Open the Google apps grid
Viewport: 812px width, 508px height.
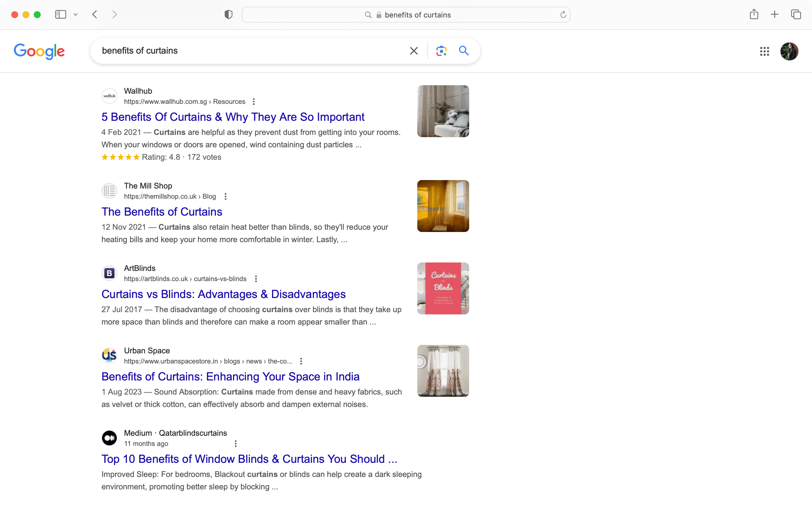click(764, 51)
